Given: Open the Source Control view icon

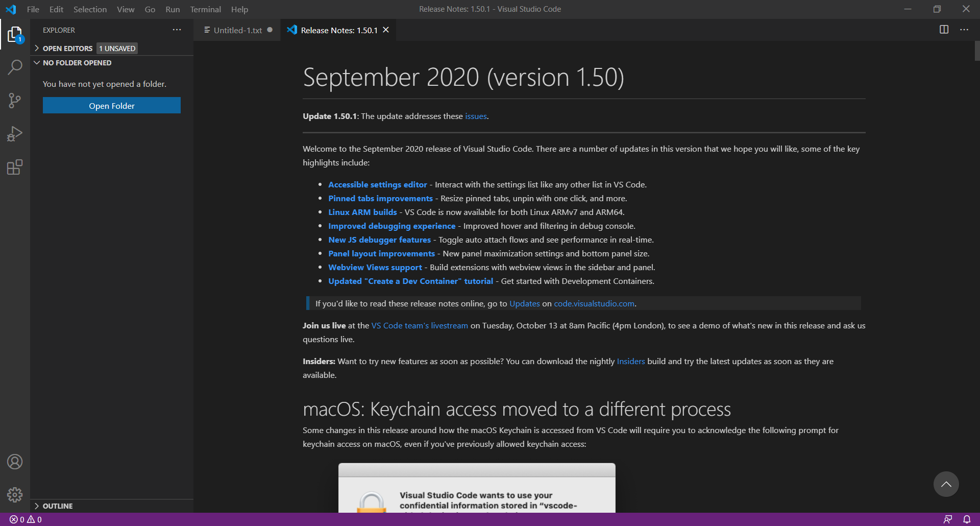Looking at the screenshot, I should pyautogui.click(x=15, y=101).
